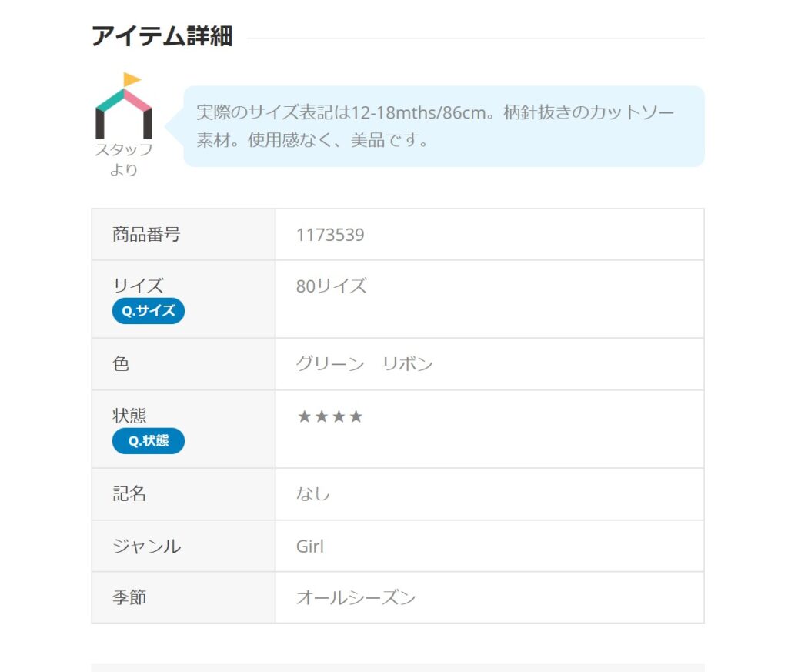This screenshot has width=788, height=672.
Task: Click the staff comment speech bubble
Action: [444, 126]
